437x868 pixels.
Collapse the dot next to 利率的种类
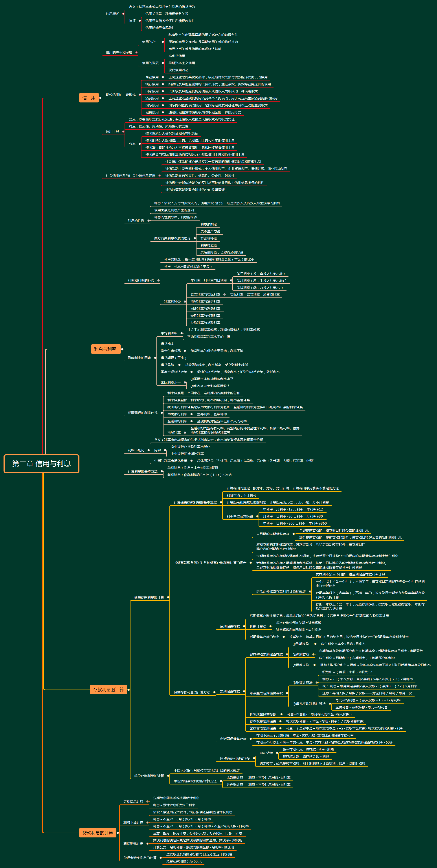(x=185, y=302)
